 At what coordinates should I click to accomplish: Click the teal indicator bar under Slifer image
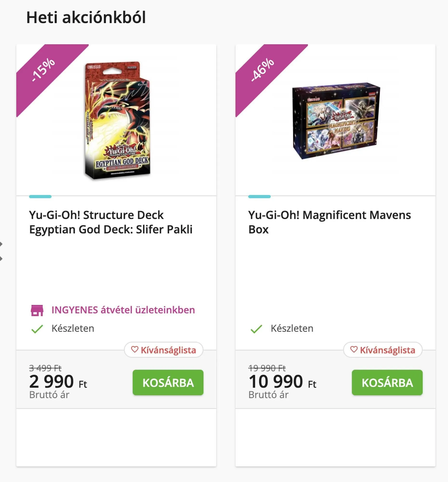(x=40, y=196)
